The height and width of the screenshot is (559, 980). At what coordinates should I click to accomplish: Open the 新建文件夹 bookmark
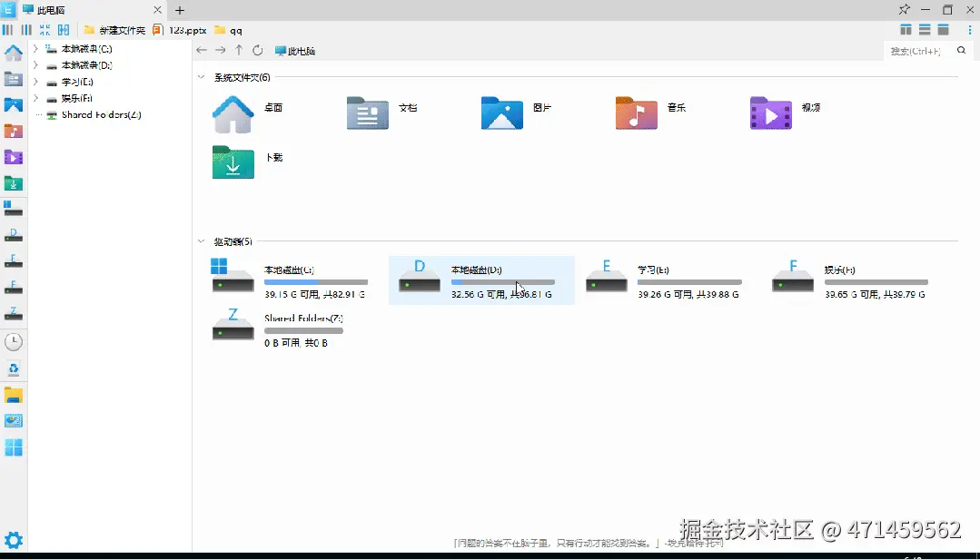[114, 30]
